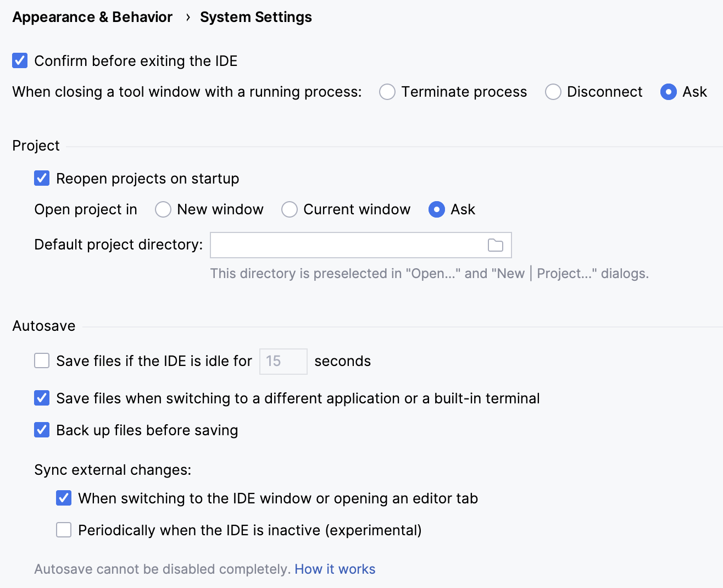Viewport: 723px width, 588px height.
Task: Click the breadcrumb chevron after Appearance & Behavior
Action: point(187,17)
